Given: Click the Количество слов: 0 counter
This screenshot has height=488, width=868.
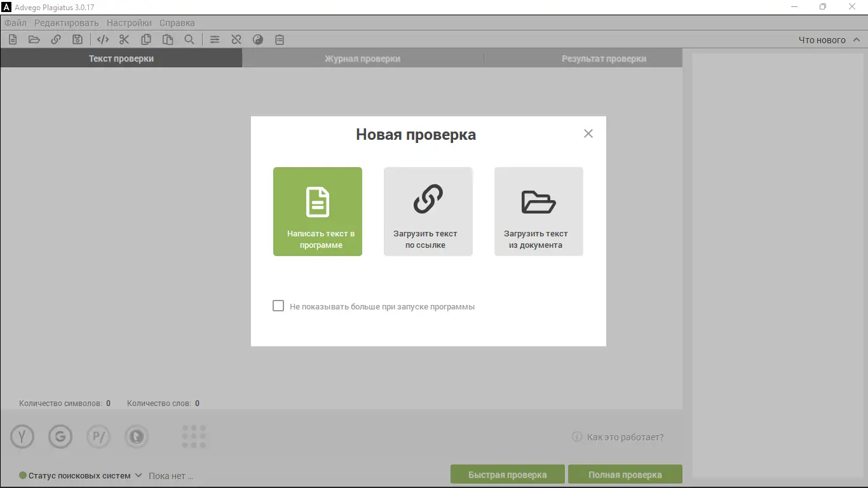Looking at the screenshot, I should point(163,403).
